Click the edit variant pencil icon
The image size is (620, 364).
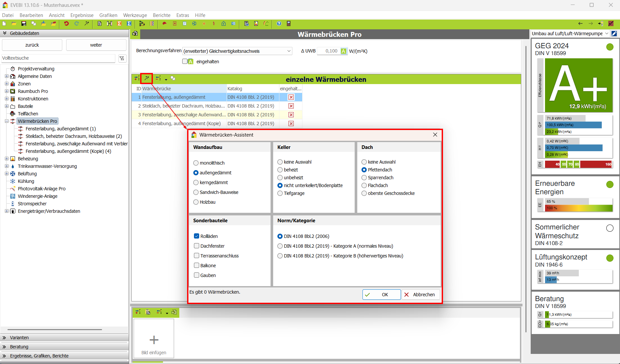(614, 34)
